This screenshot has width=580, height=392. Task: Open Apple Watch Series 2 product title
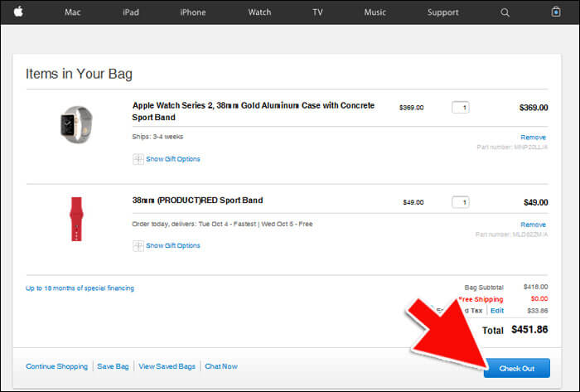coord(254,111)
